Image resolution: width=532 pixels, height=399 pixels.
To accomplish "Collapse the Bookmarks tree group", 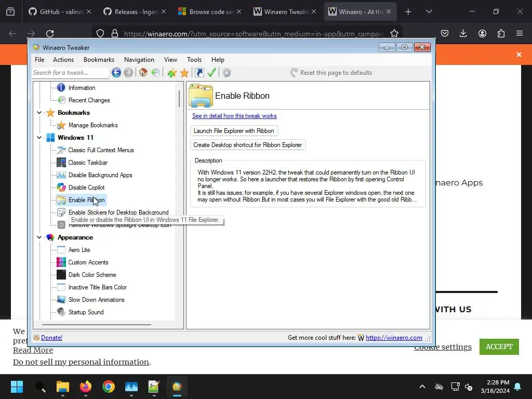I will click(x=39, y=113).
